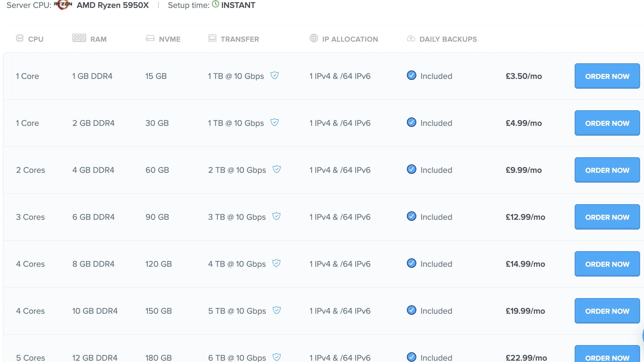Click shield icon on £3.50 plan row
This screenshot has width=644, height=362.
(x=275, y=75)
